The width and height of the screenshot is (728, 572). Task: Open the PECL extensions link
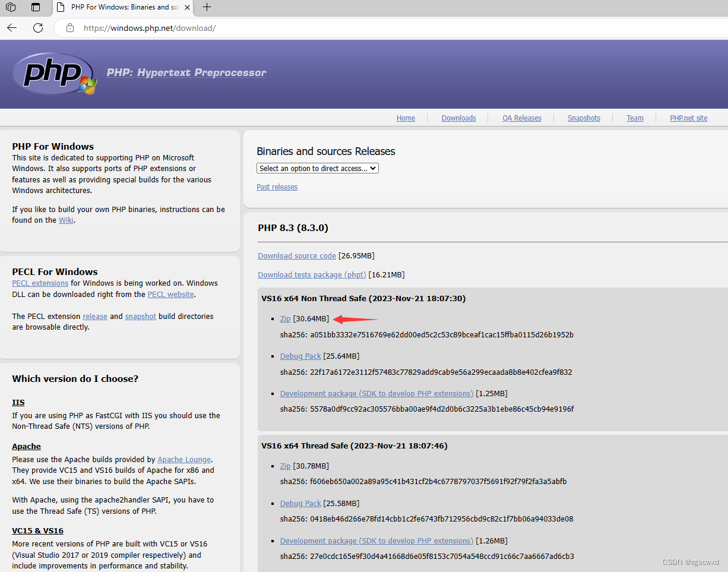(x=40, y=283)
